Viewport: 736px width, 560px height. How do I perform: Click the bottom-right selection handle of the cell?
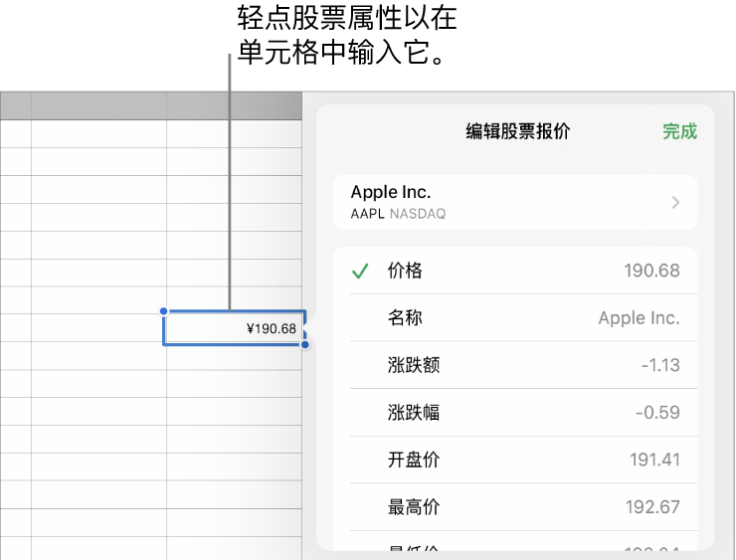(305, 345)
